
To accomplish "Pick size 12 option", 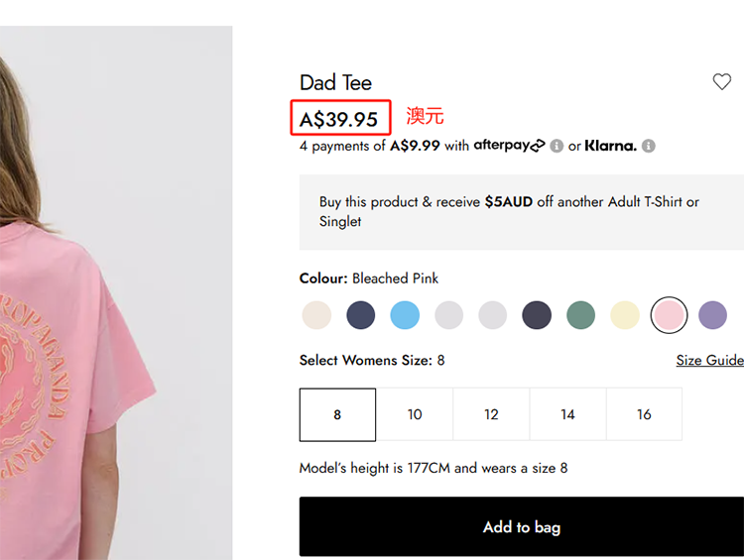I will point(491,414).
